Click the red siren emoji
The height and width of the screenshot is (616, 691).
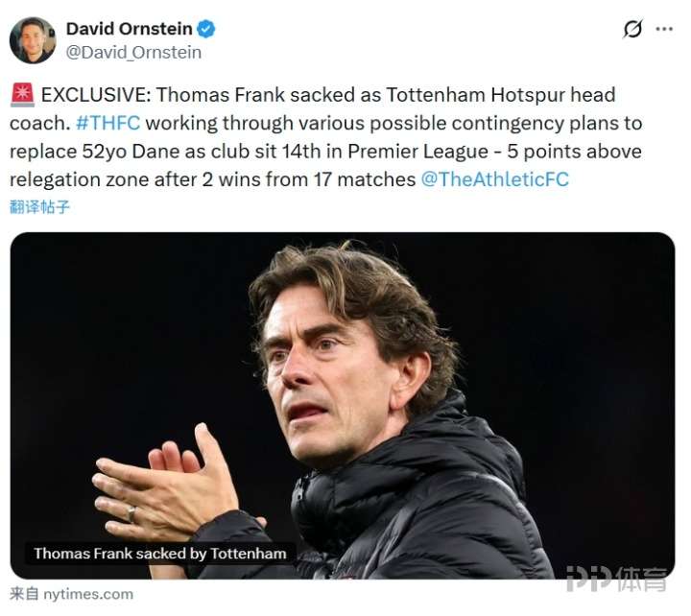(22, 95)
